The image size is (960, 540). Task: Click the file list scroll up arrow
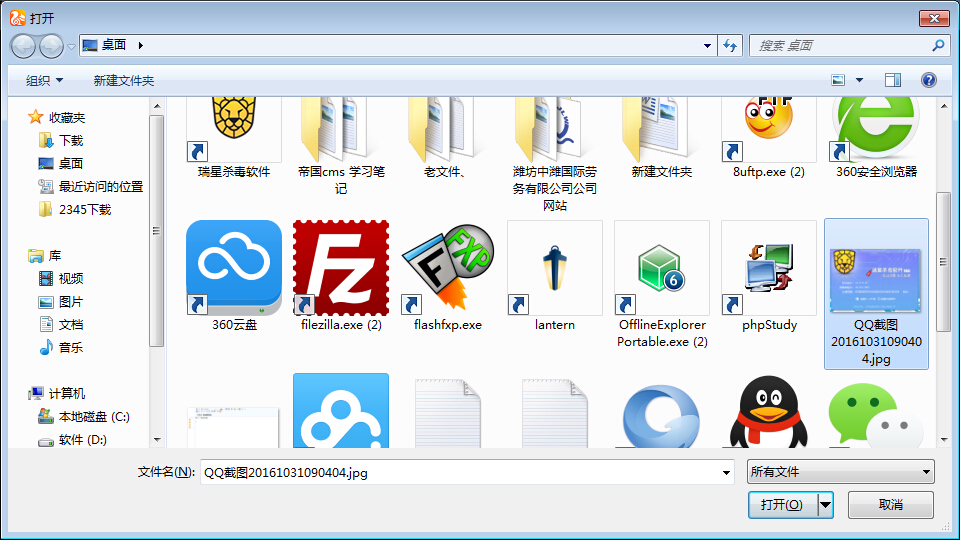click(943, 106)
